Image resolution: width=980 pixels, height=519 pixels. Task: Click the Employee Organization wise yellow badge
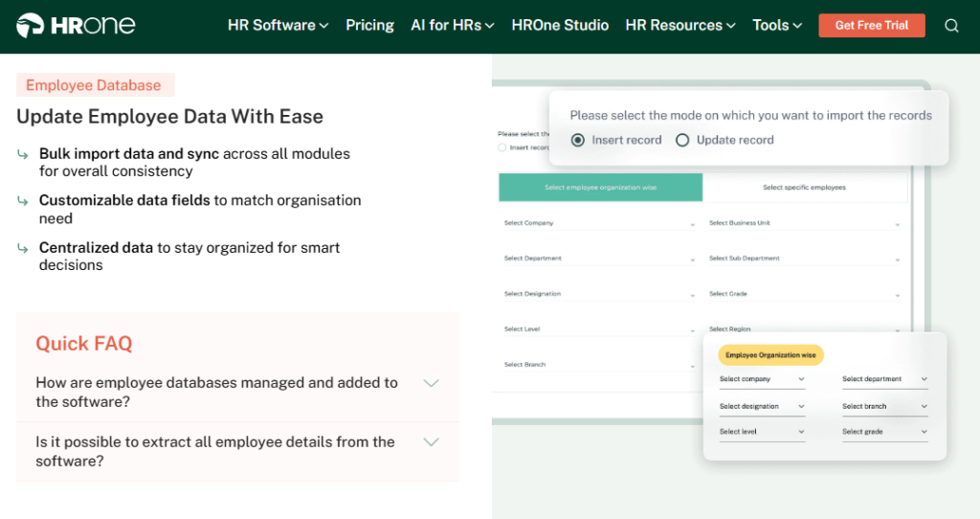coord(770,355)
